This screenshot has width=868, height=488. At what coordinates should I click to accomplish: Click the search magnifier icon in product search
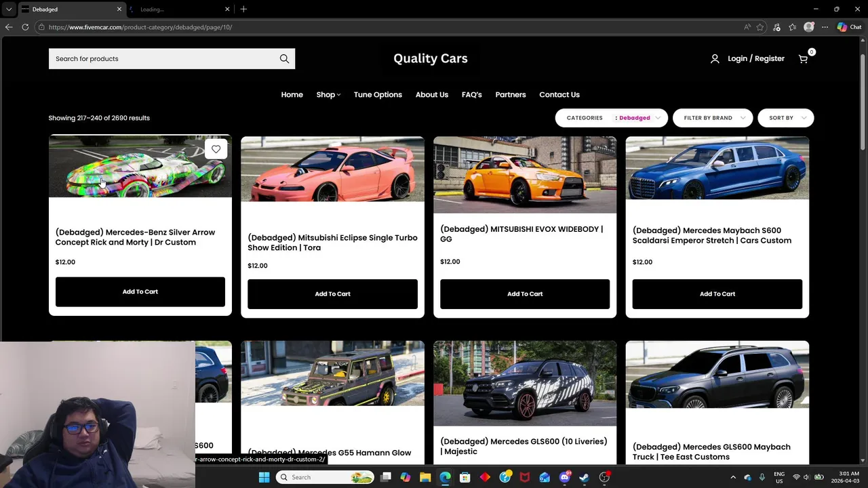[x=284, y=59]
